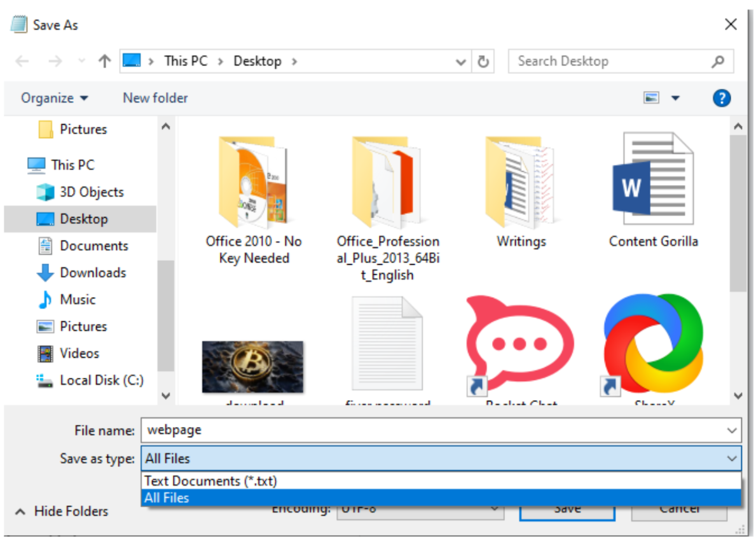Select the blank text file icon
The height and width of the screenshot is (537, 756).
point(387,344)
